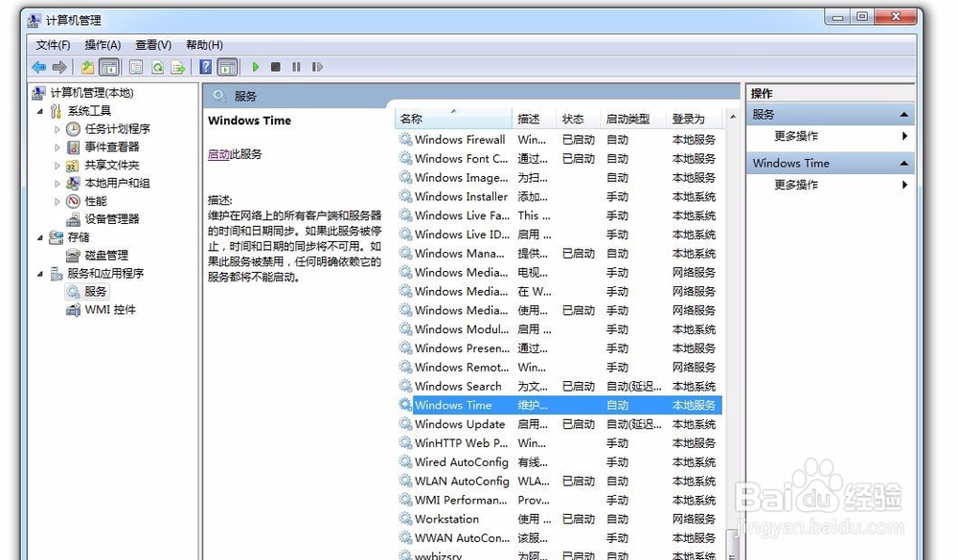Select 计算机管理(本地) root node
Image resolution: width=958 pixels, height=560 pixels.
92,93
